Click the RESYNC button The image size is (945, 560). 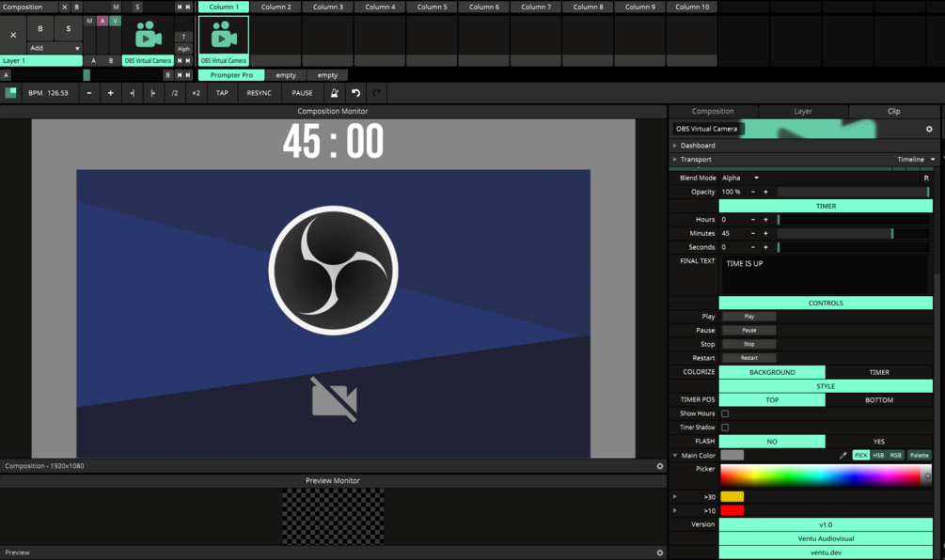(260, 93)
